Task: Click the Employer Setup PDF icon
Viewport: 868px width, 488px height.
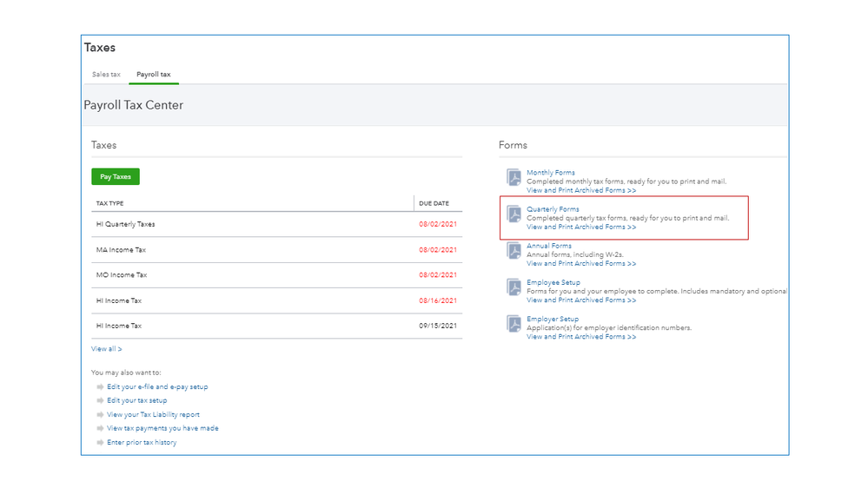Action: tap(514, 324)
